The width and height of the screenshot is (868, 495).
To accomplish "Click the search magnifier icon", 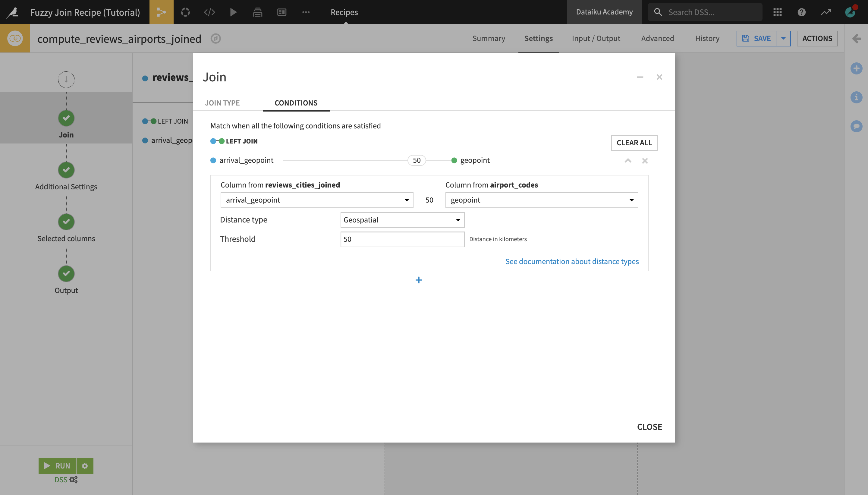I will pos(658,12).
